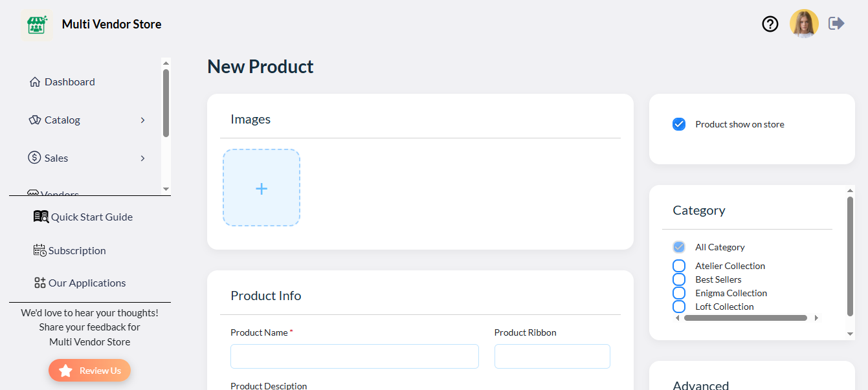
Task: Click the Subscription calendar icon
Action: click(x=39, y=250)
